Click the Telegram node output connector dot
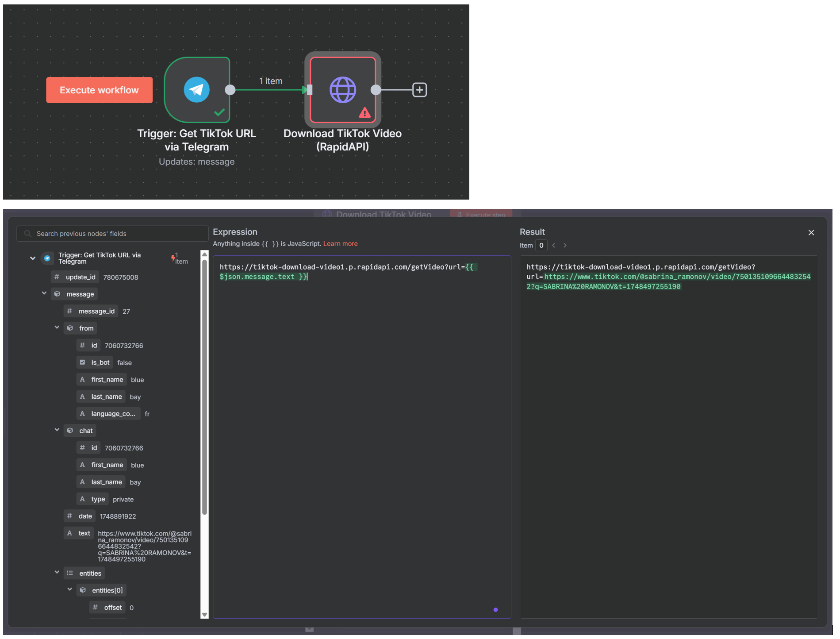The image size is (840, 639). point(230,90)
